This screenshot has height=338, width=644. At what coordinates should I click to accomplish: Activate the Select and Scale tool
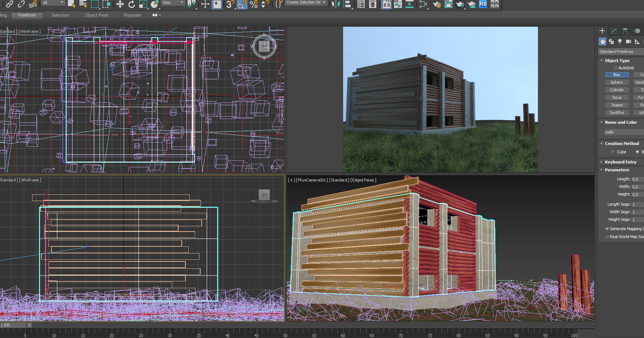pos(143,4)
